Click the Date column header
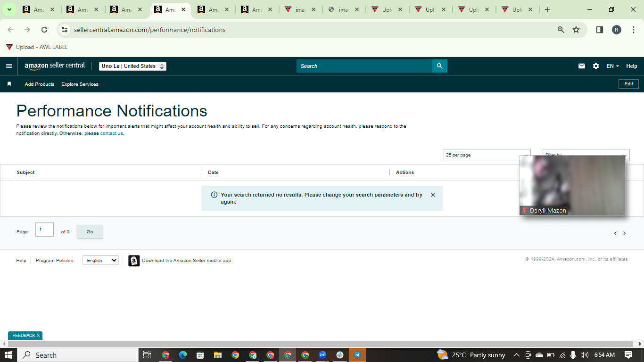Screen dimensions: 644x362 213,173
